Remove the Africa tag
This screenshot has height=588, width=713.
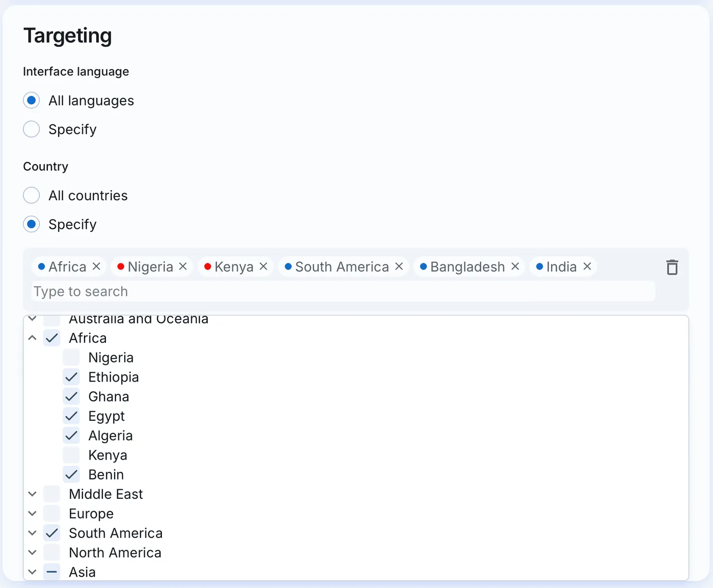click(96, 266)
